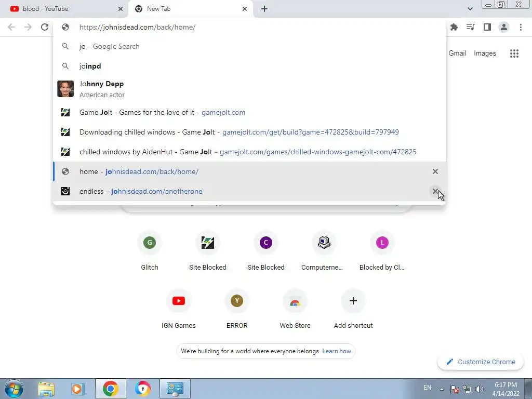Toggle the side panel icon
Screen dimensions: 532x399
pos(487,27)
